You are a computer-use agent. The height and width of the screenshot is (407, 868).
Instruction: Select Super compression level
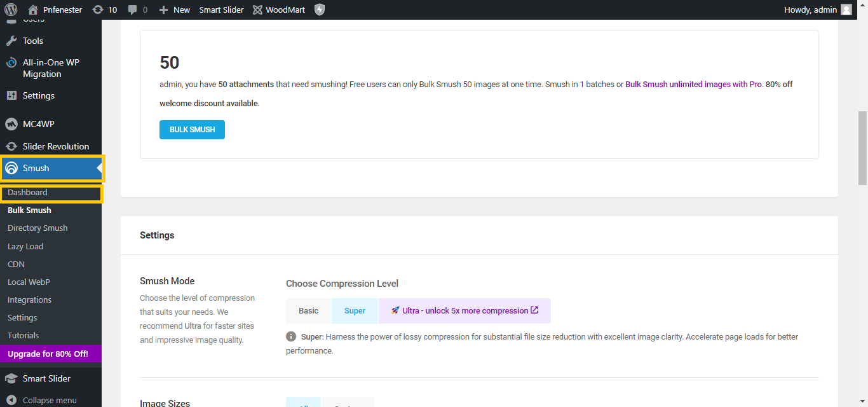(355, 311)
